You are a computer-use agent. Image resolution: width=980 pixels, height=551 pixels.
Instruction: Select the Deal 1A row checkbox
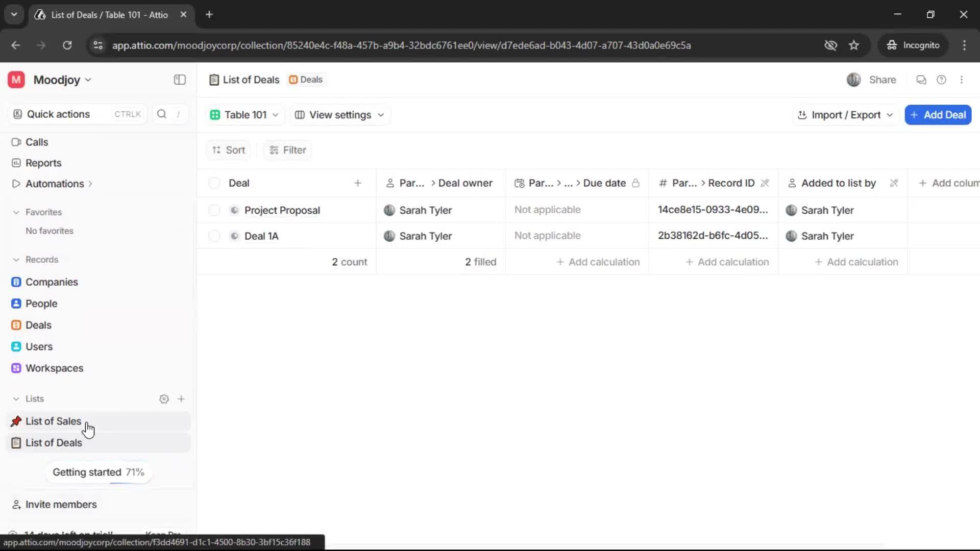click(214, 236)
